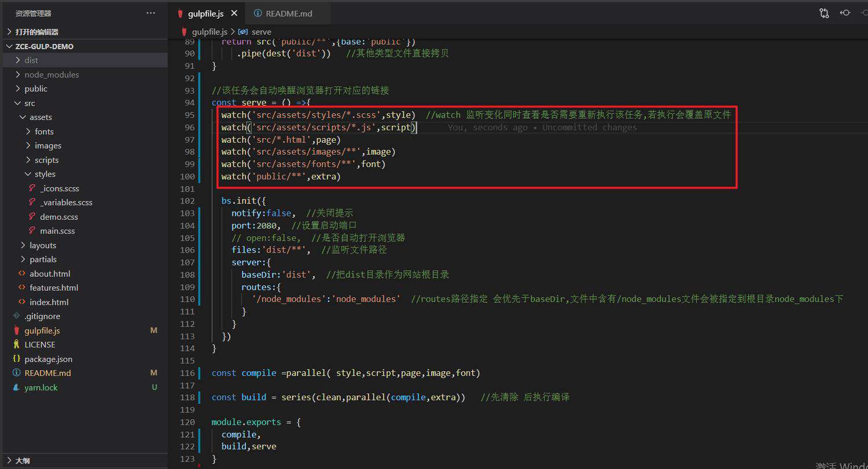The image size is (868, 469).
Task: Click line number 95 in the gutter
Action: pos(189,115)
